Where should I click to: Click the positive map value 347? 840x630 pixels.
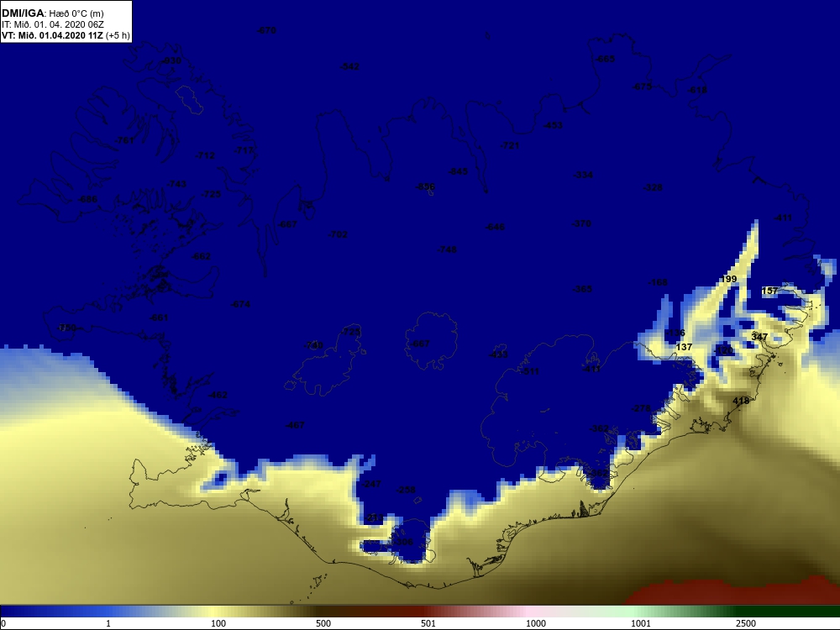tap(759, 337)
